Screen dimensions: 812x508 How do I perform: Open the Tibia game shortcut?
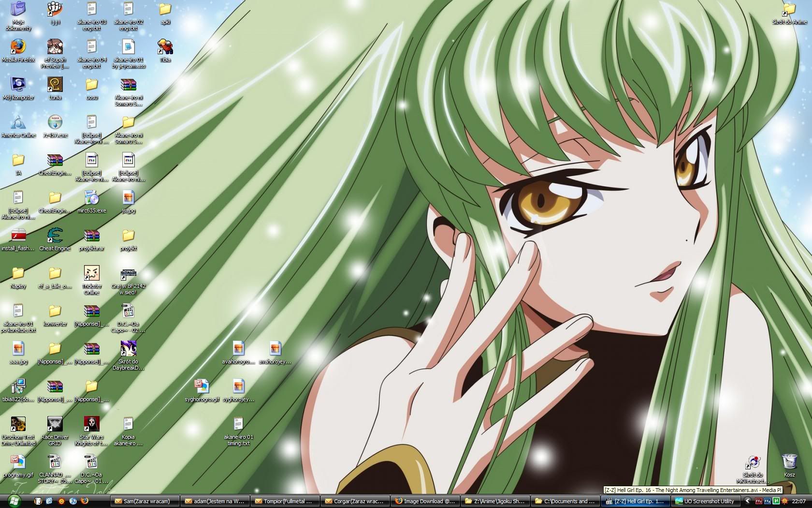click(x=165, y=51)
